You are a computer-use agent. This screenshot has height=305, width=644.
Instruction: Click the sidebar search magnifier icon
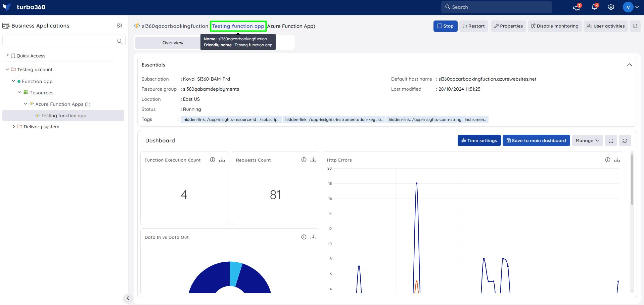tap(119, 41)
